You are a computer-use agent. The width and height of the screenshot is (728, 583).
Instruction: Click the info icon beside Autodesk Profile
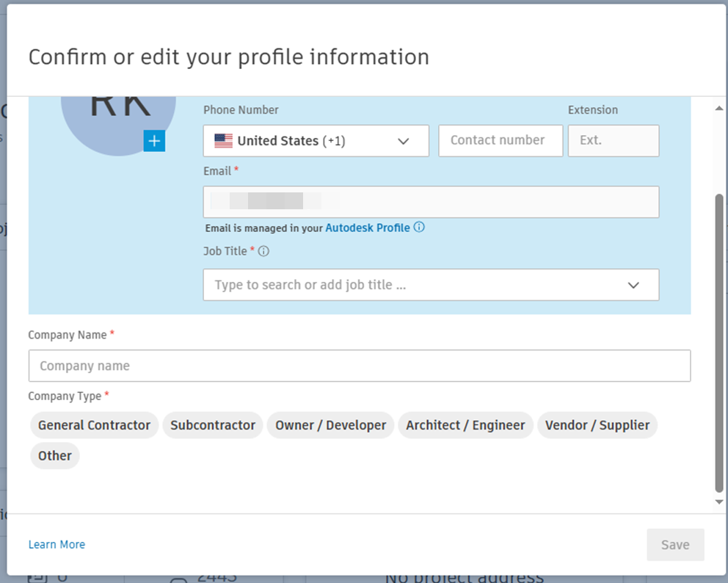pyautogui.click(x=418, y=228)
